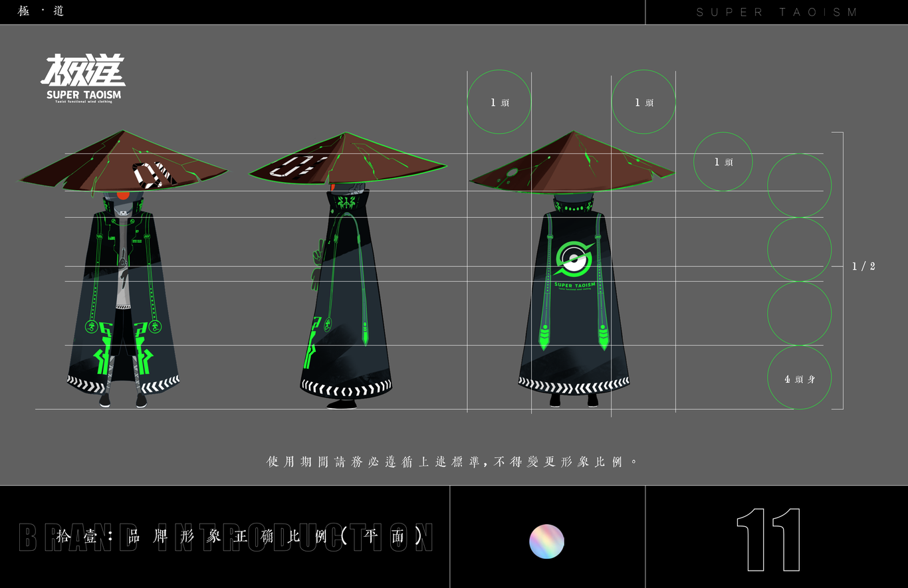Select the back-view character illustration

(x=573, y=269)
